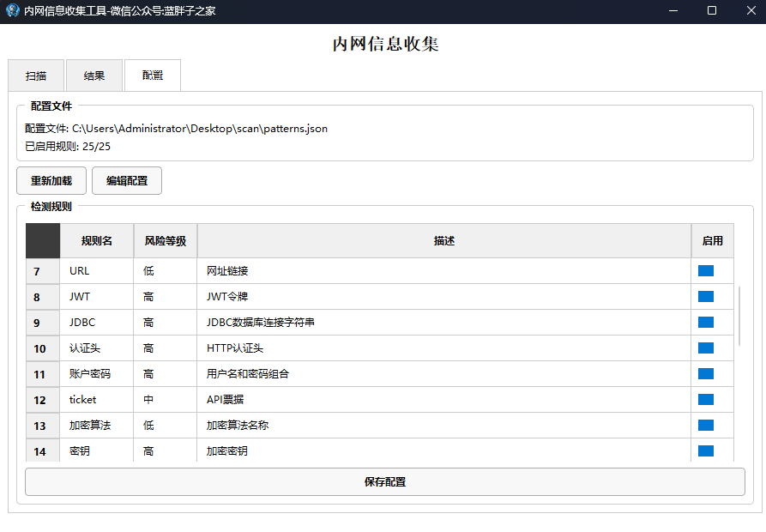Click the app icon in title bar
The height and width of the screenshot is (532, 766).
(x=12, y=10)
